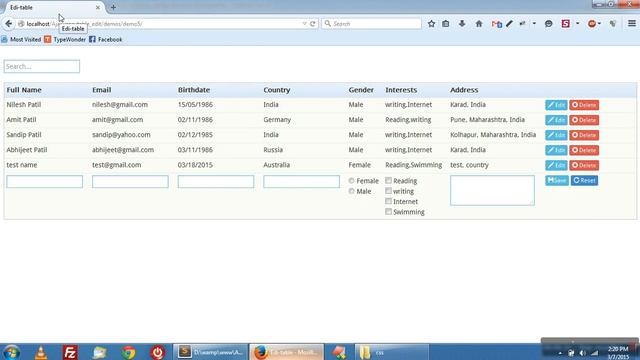Check the Reading interest checkbox

click(389, 180)
